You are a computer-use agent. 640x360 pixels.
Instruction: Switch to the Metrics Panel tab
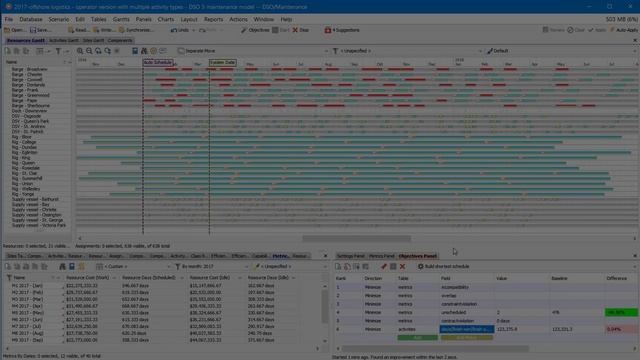point(382,256)
